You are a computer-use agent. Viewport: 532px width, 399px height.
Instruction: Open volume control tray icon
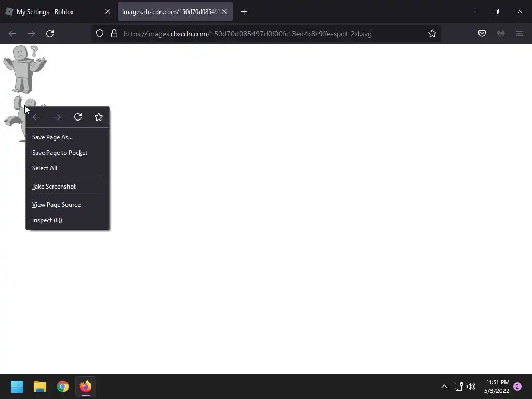[471, 387]
